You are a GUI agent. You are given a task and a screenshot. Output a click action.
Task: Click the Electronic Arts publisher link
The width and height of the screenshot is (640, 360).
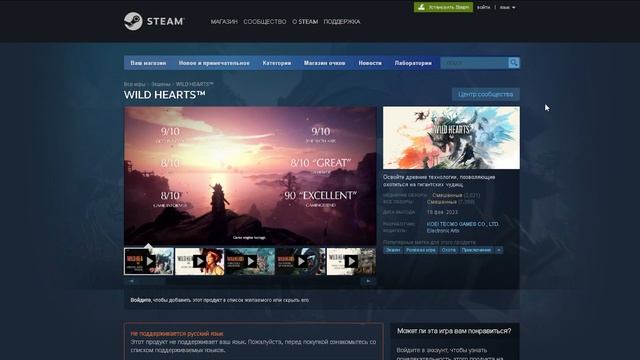click(x=443, y=231)
